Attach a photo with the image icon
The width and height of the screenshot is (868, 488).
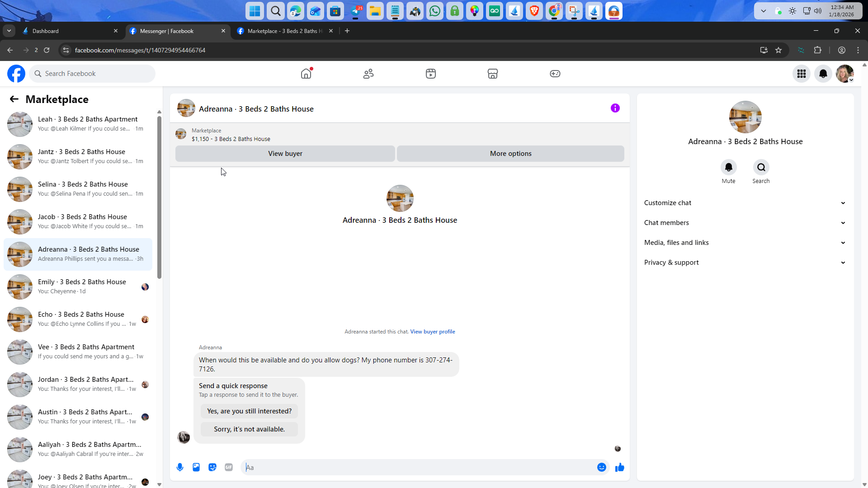[196, 467]
